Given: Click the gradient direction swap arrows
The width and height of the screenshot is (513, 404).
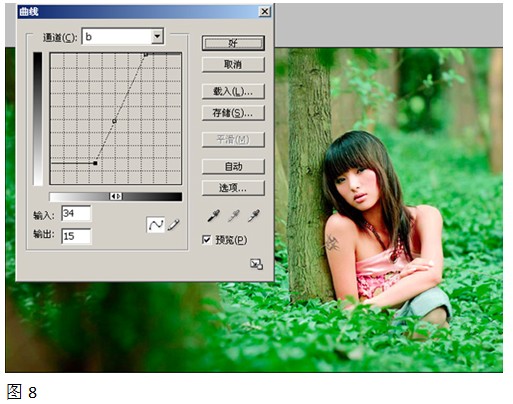Looking at the screenshot, I should pos(116,197).
